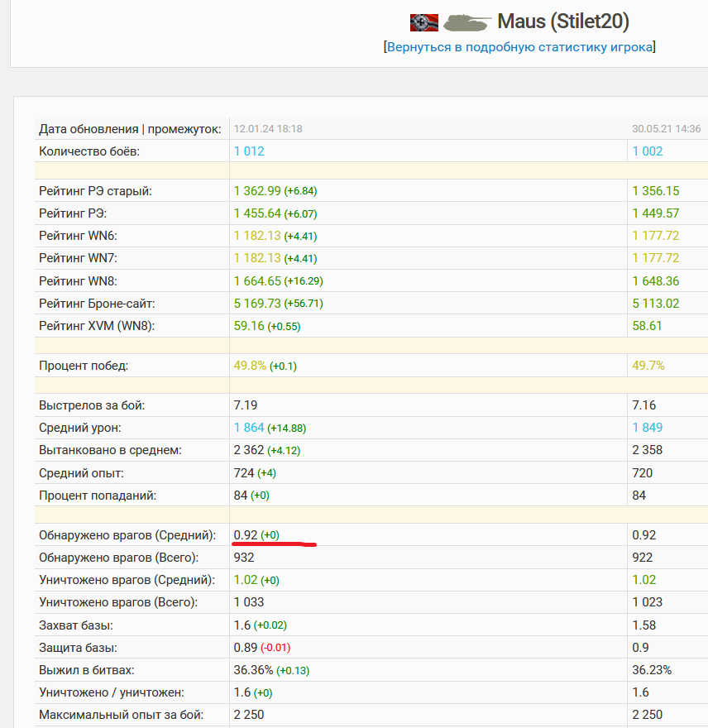Click the 'Рейтинг Броне-сайт:' row label
Screen dimensions: 708x728
point(98,304)
